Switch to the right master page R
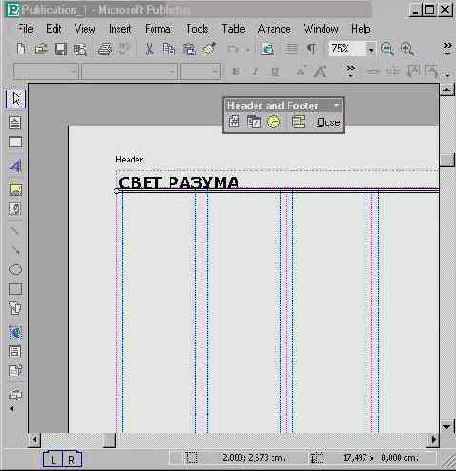456x471 pixels. (71, 460)
